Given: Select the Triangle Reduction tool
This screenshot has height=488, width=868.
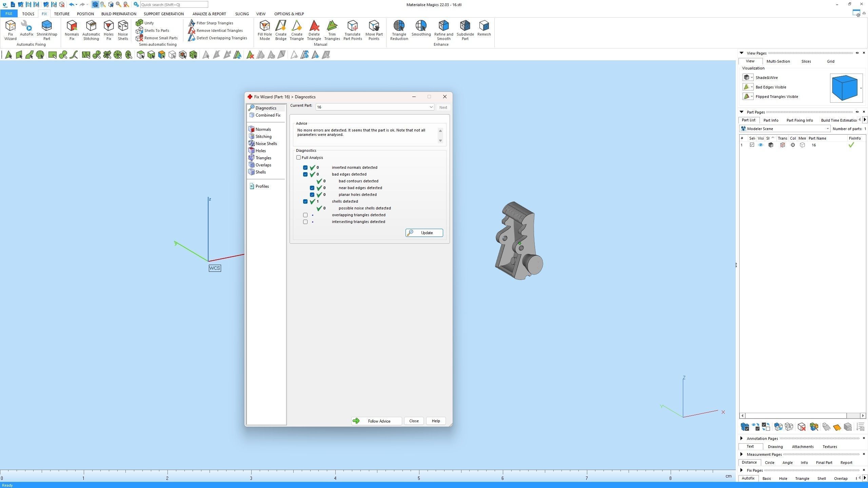Looking at the screenshot, I should [x=399, y=26].
